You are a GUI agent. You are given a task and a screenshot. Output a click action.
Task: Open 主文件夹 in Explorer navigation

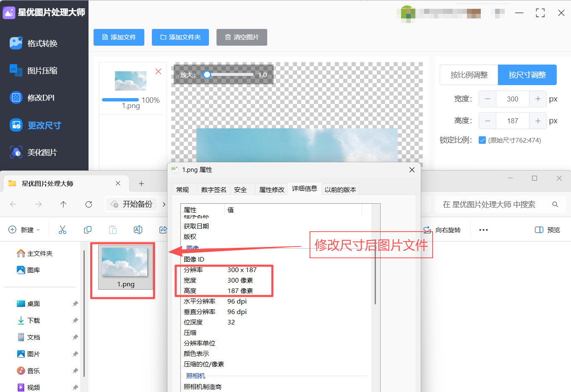point(35,253)
